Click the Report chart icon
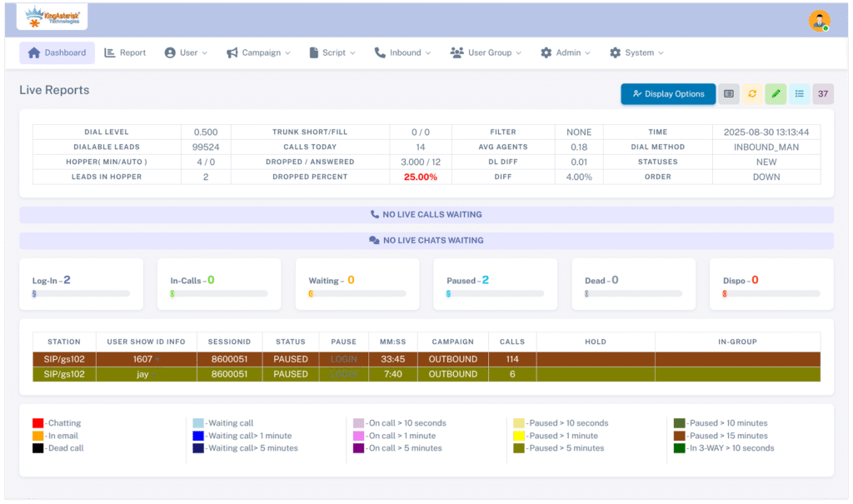 110,52
